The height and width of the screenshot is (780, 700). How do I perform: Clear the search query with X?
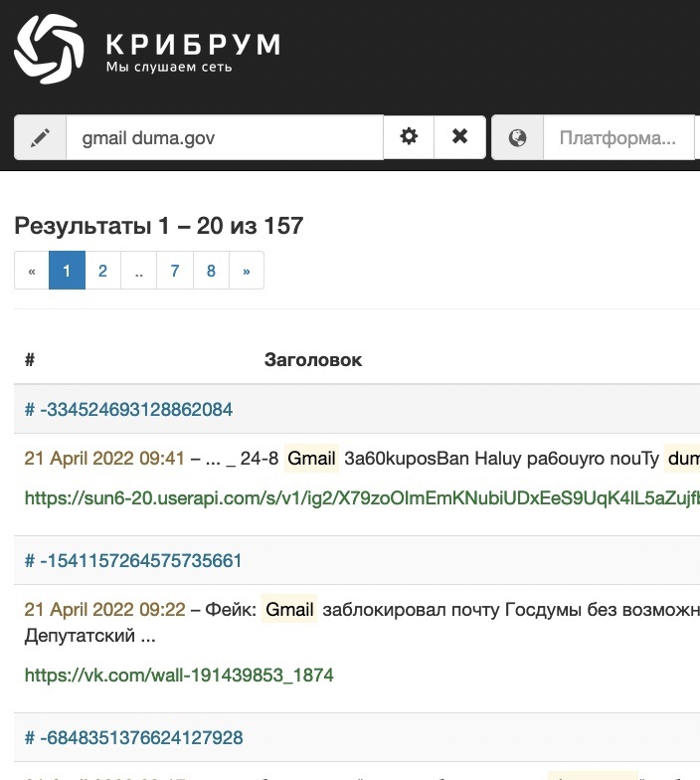click(x=459, y=137)
